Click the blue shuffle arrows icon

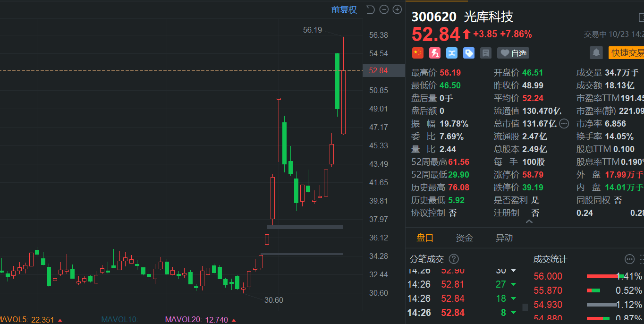click(451, 53)
